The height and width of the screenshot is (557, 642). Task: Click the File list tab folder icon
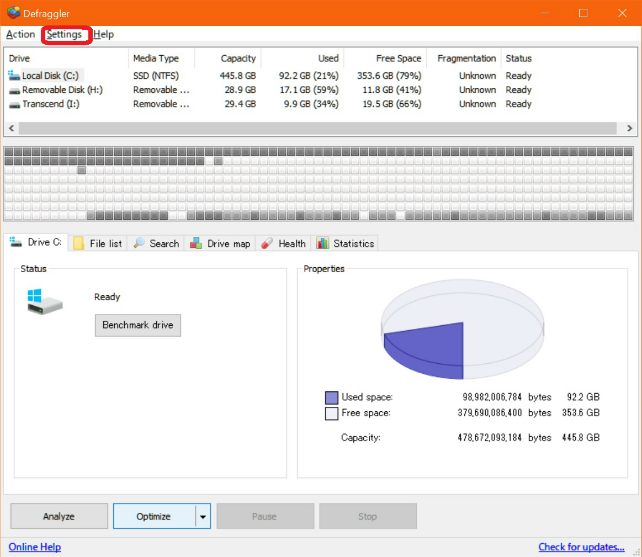pyautogui.click(x=79, y=243)
